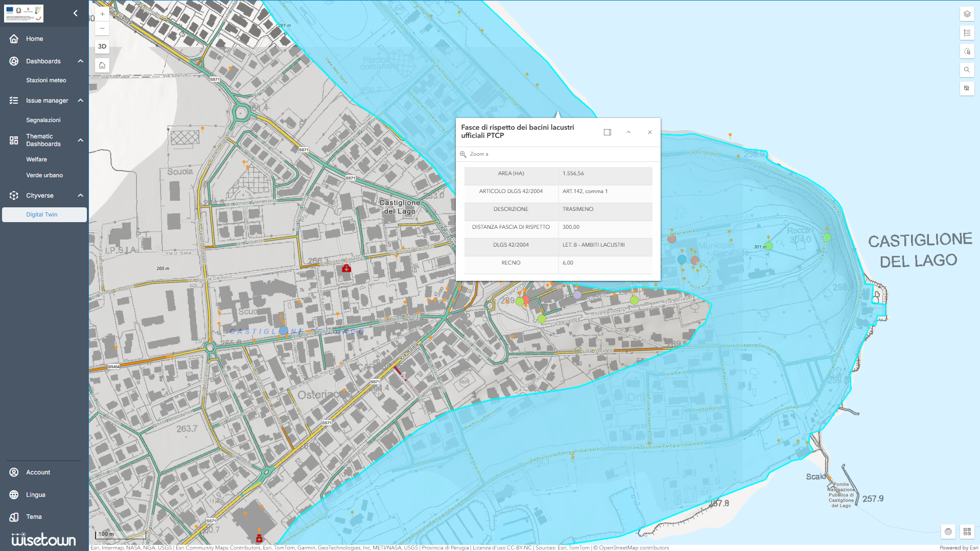Collapse the popup with the up chevron
The height and width of the screenshot is (551, 980).
[x=628, y=132]
